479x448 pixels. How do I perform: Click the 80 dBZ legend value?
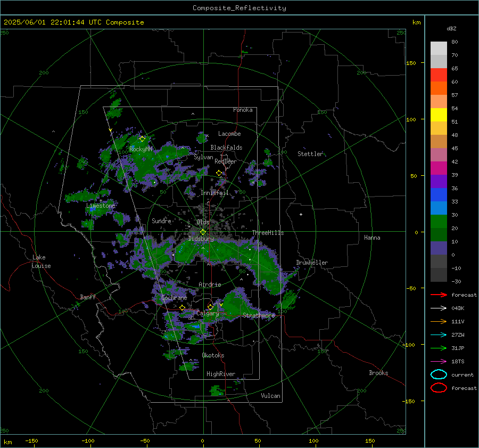[455, 42]
